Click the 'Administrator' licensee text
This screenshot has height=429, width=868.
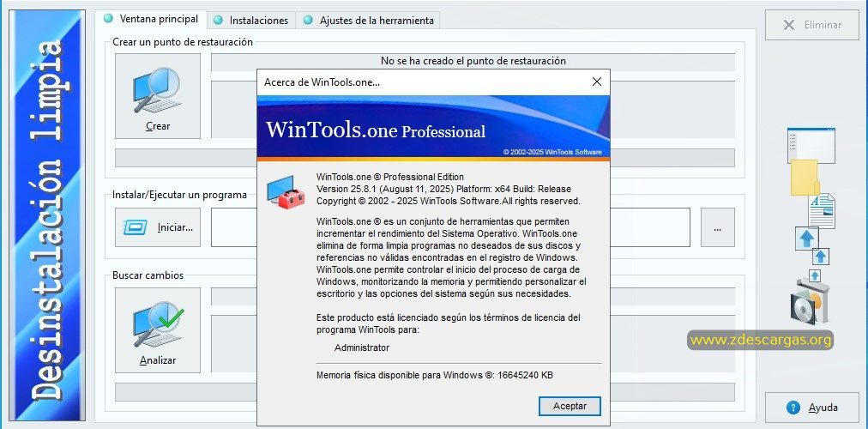point(362,347)
